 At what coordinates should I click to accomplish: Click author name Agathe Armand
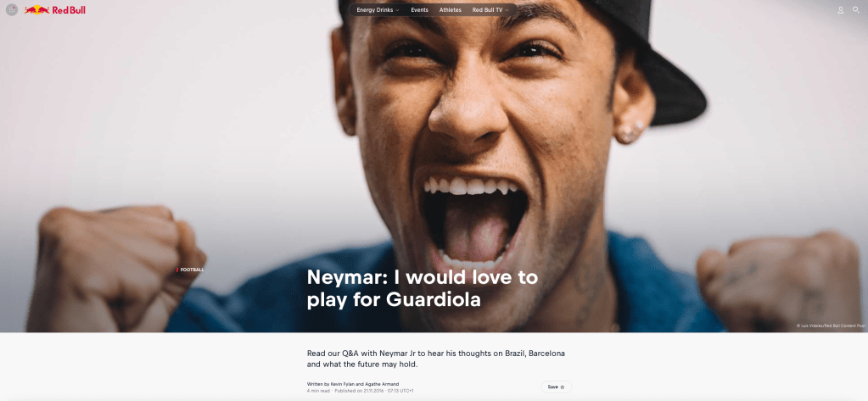point(382,384)
